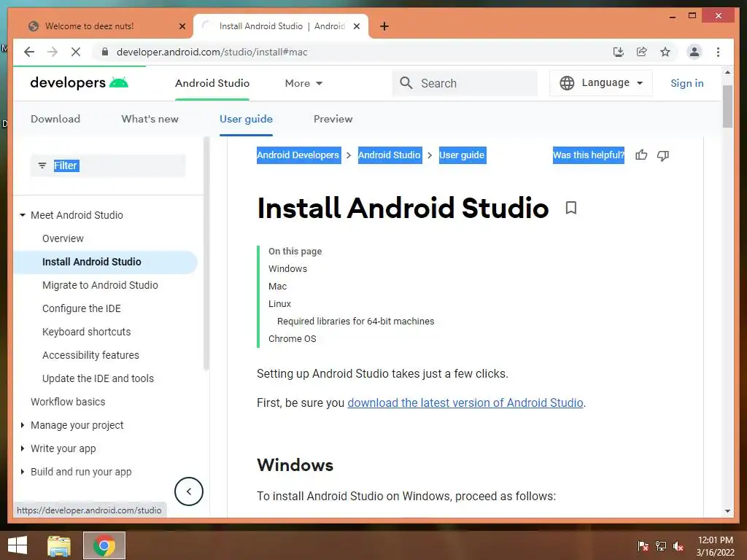Click the network tray icon
The image size is (747, 560).
tap(661, 545)
